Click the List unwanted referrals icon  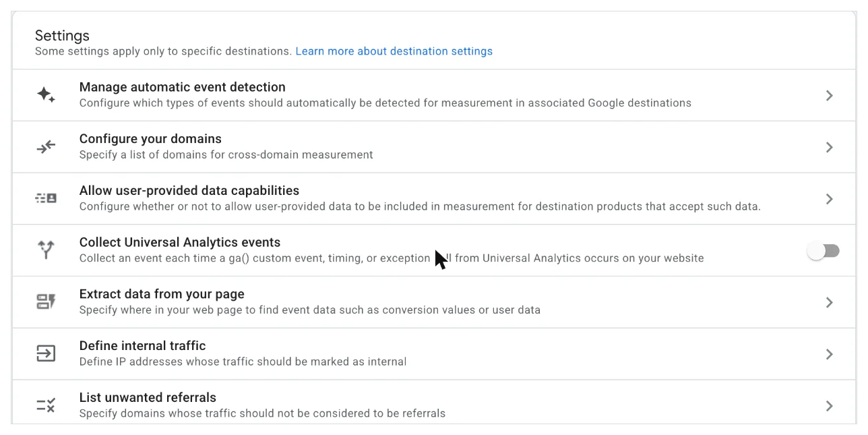click(x=46, y=405)
